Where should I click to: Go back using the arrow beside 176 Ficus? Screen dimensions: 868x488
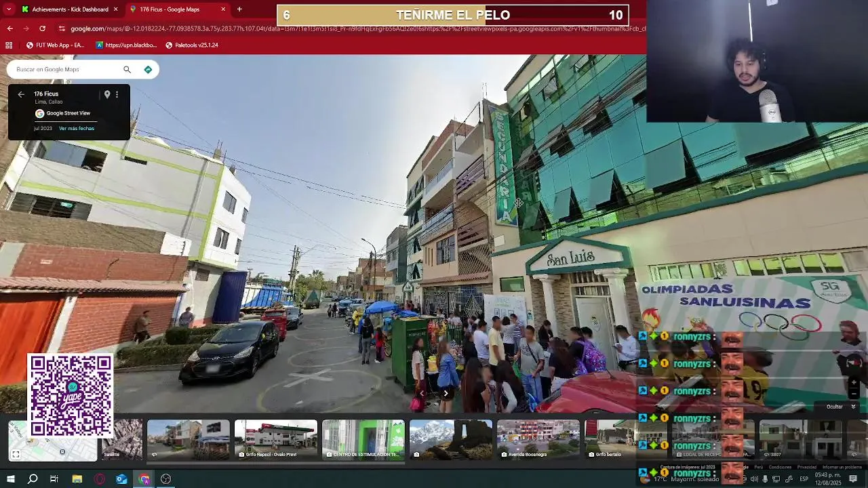[x=21, y=95]
